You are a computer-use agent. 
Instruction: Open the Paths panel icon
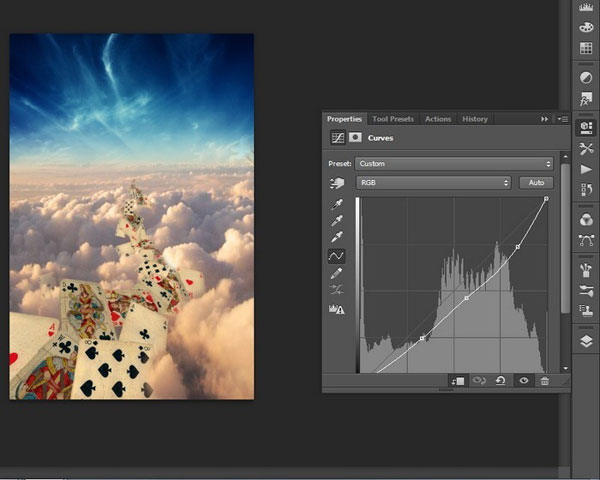[586, 240]
